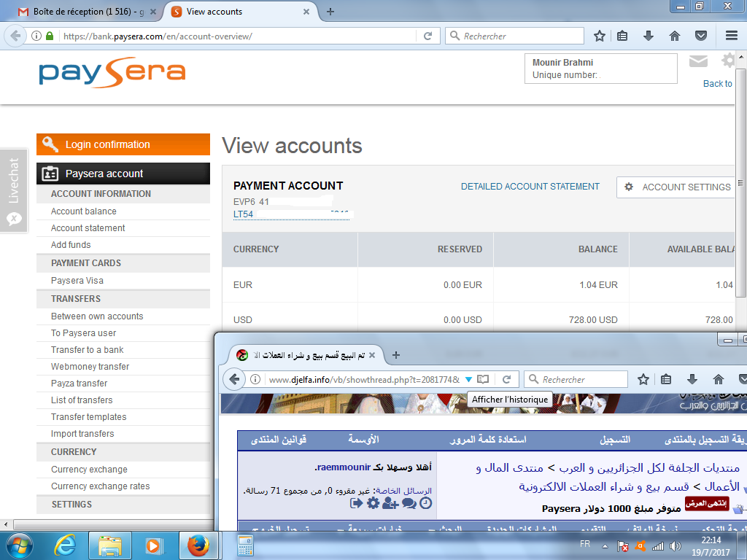
Task: Go to Account balance
Action: (x=83, y=211)
